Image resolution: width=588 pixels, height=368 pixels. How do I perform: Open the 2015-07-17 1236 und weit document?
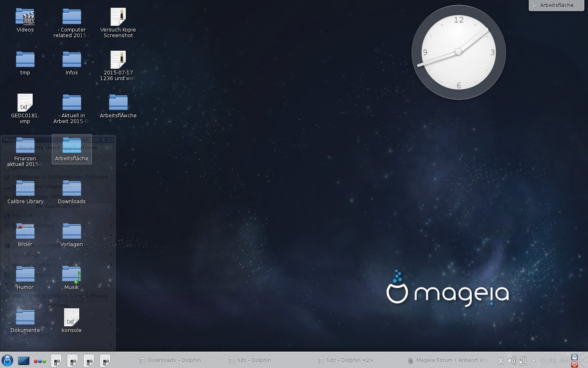click(118, 65)
